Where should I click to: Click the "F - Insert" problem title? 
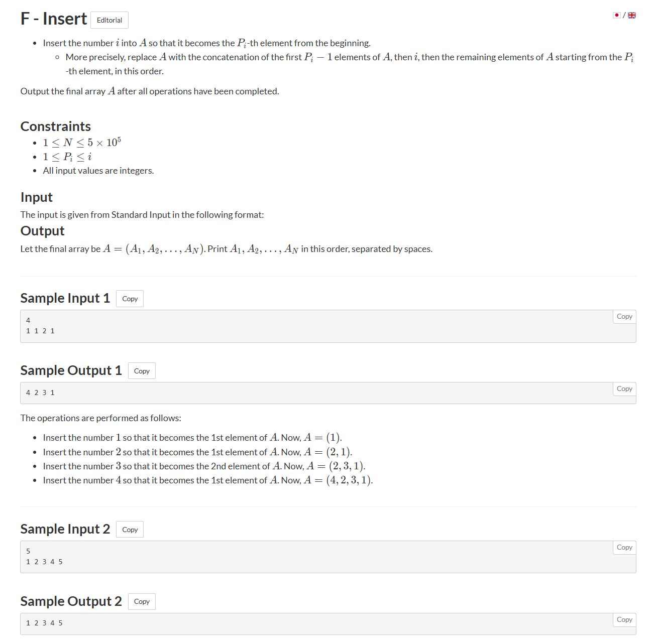tap(54, 19)
